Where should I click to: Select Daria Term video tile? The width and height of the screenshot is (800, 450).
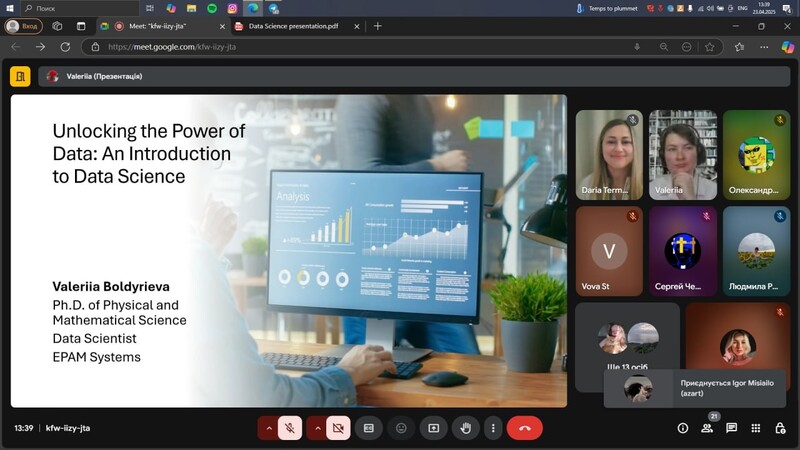tap(609, 155)
